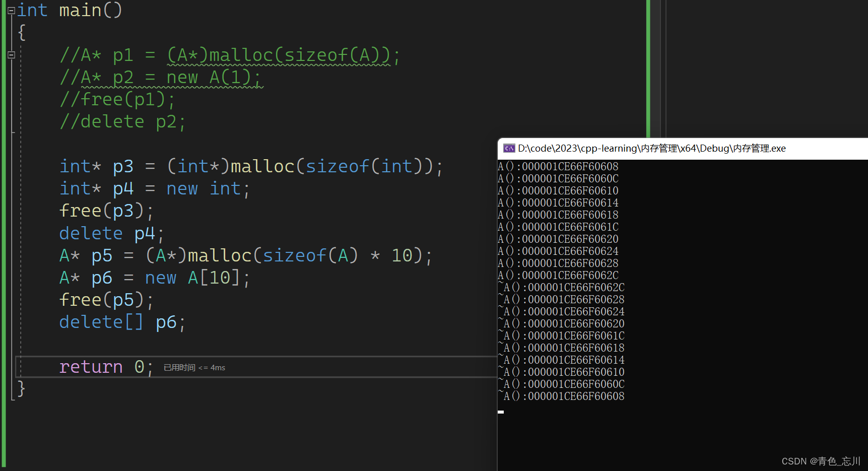
Task: Click console line 'A():000001CE66F60610'
Action: (558, 190)
